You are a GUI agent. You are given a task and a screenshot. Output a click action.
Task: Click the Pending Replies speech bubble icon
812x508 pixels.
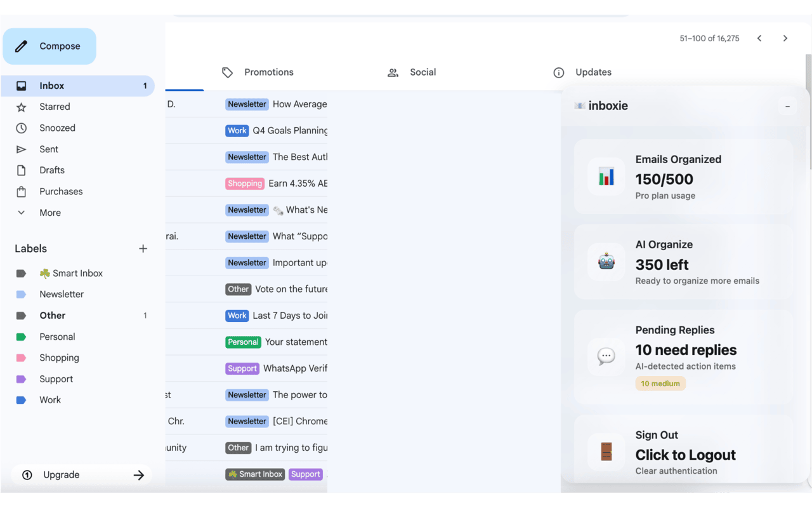tap(606, 356)
